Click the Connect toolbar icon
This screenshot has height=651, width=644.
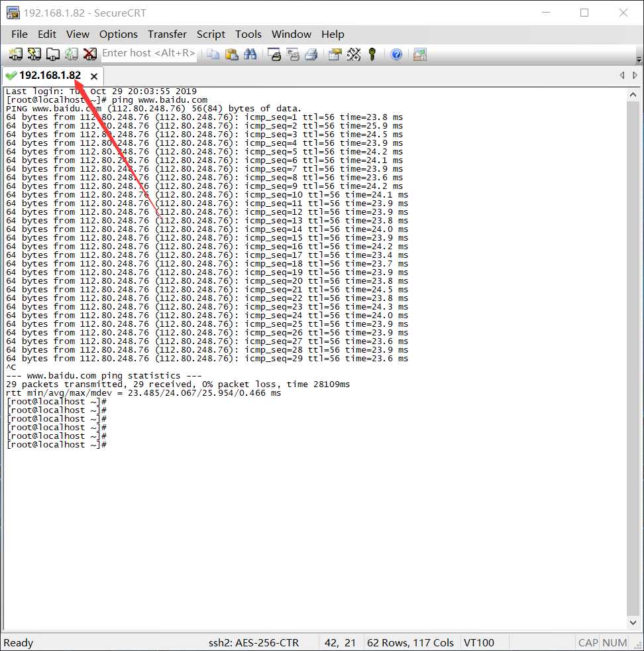pos(15,54)
